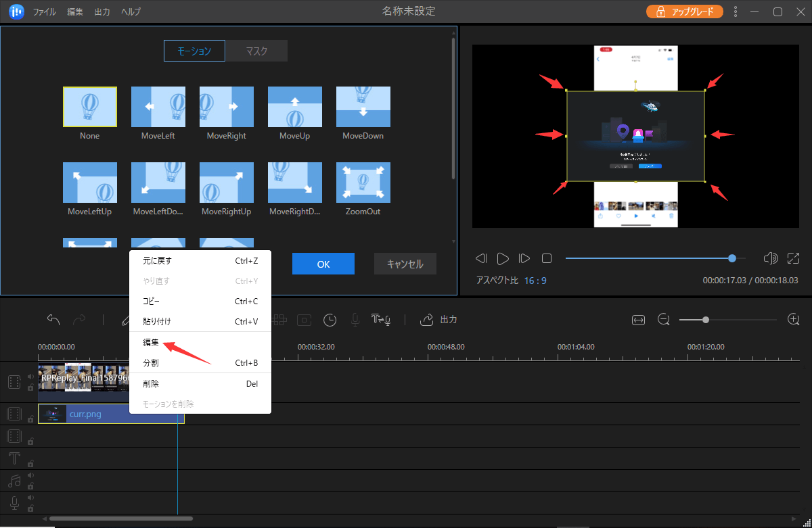Select the ZoomOut motion thumbnail
The height and width of the screenshot is (528, 812).
coord(363,182)
